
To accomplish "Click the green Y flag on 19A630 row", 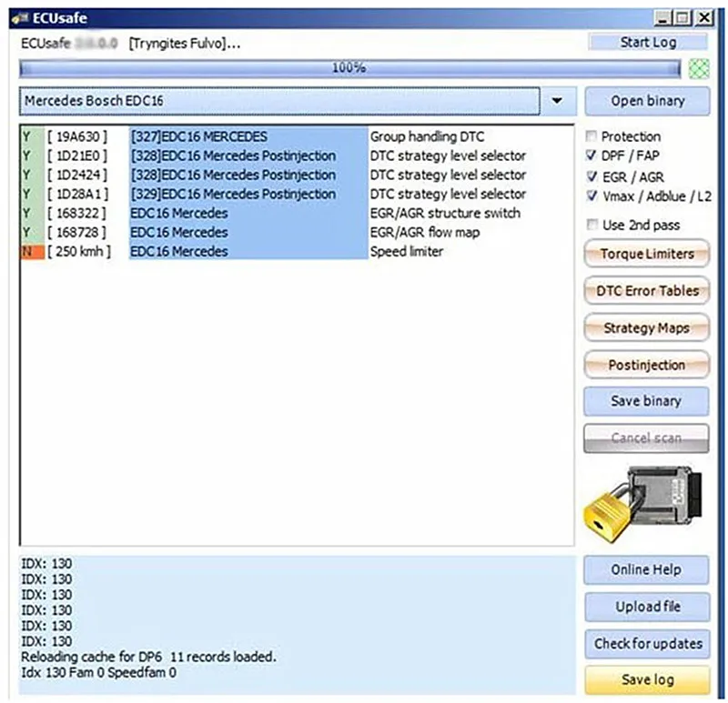I will click(x=33, y=136).
